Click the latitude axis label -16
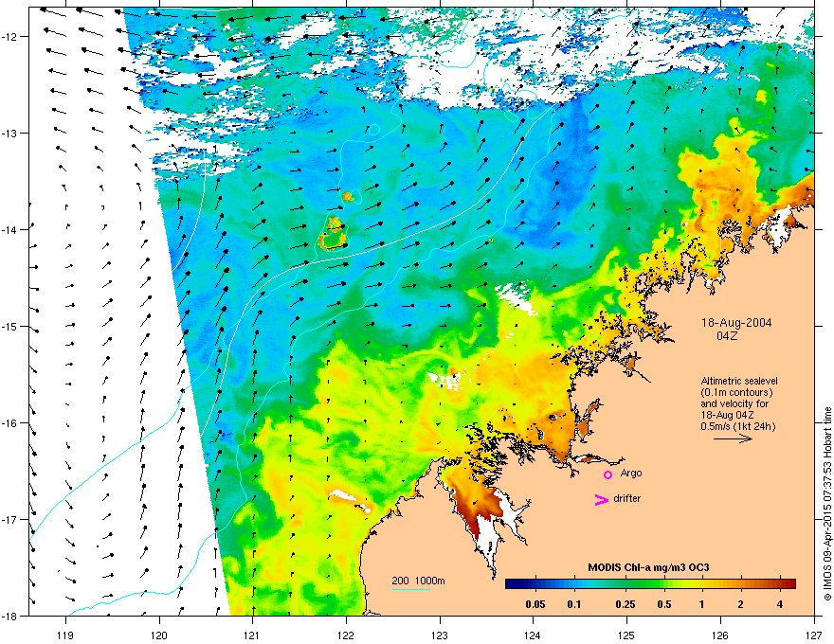 [9, 423]
